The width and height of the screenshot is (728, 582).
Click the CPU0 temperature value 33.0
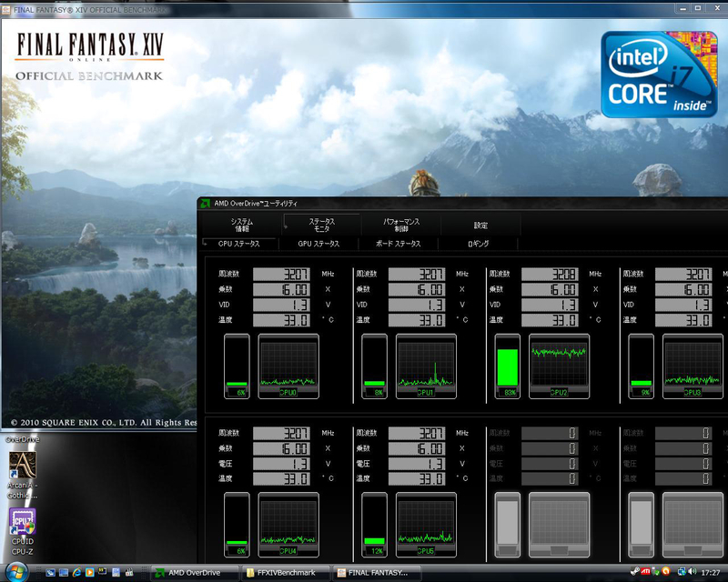coord(281,320)
